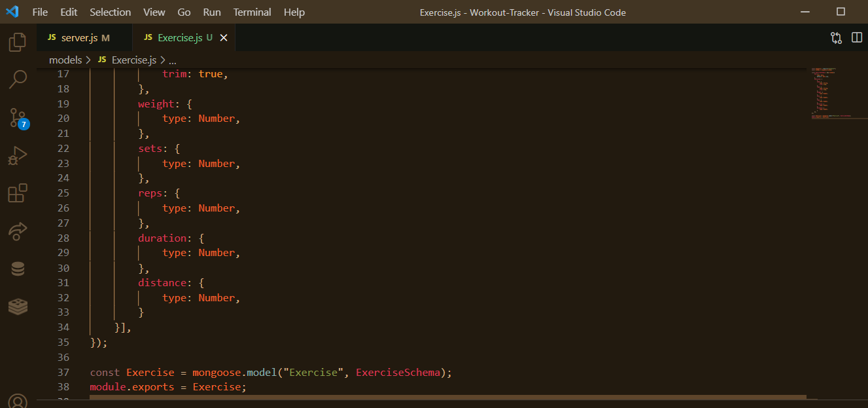Open the Extensions view
Image resolution: width=868 pixels, height=408 pixels.
point(18,193)
